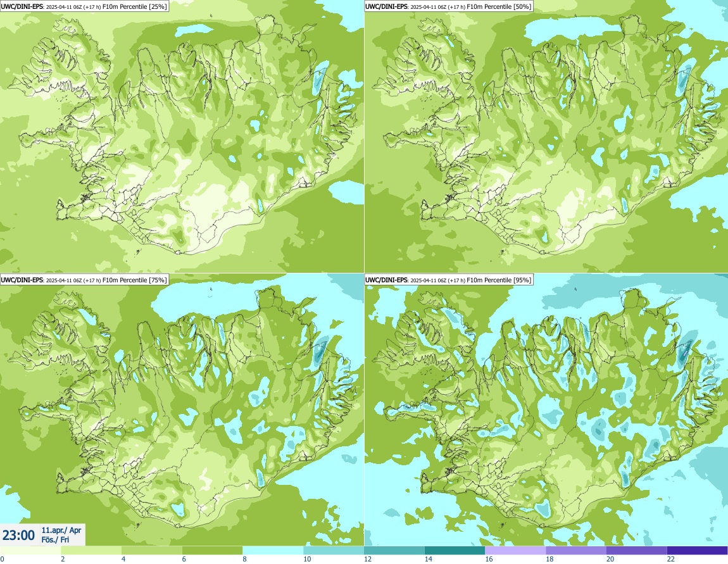Click the F10m Percentile [50%] panel title

tap(448, 6)
